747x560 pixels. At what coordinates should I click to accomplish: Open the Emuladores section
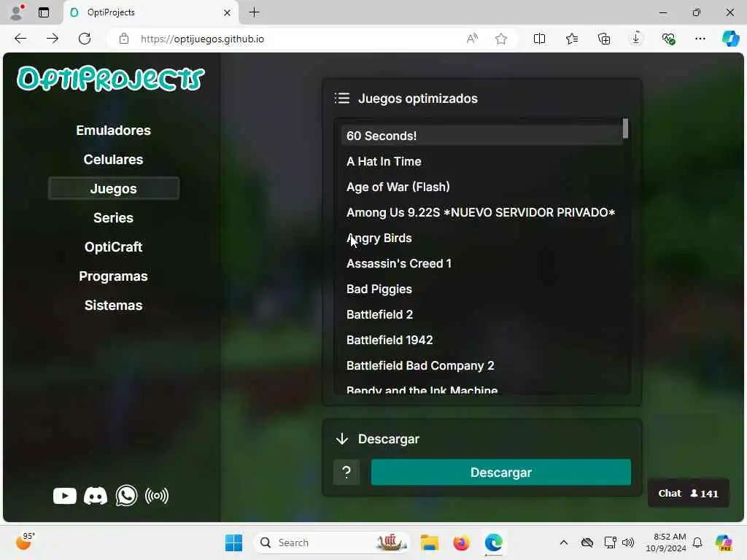(113, 130)
